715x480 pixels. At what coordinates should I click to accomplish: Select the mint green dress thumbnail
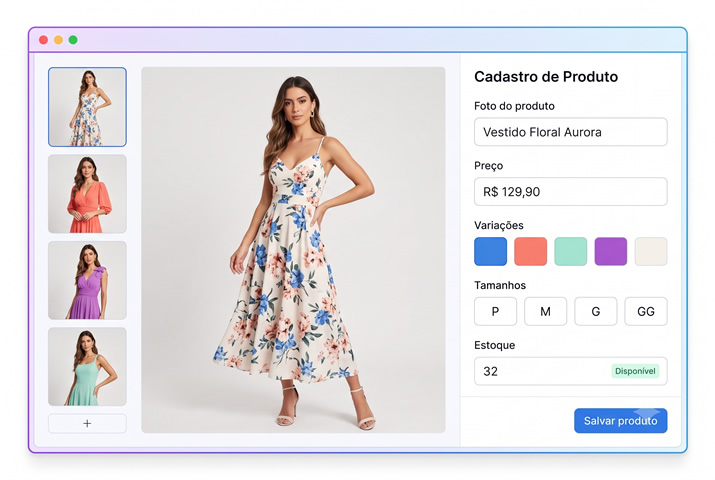pyautogui.click(x=87, y=366)
